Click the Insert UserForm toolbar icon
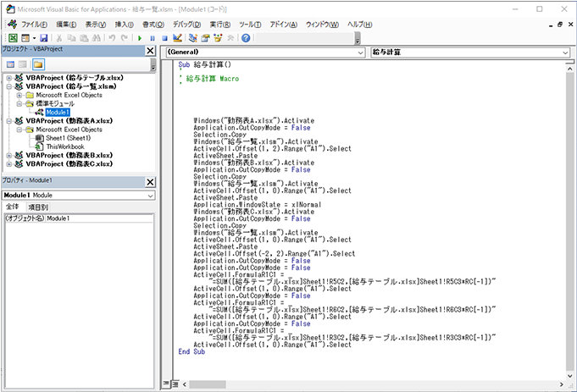The width and height of the screenshot is (577, 392). coord(25,38)
